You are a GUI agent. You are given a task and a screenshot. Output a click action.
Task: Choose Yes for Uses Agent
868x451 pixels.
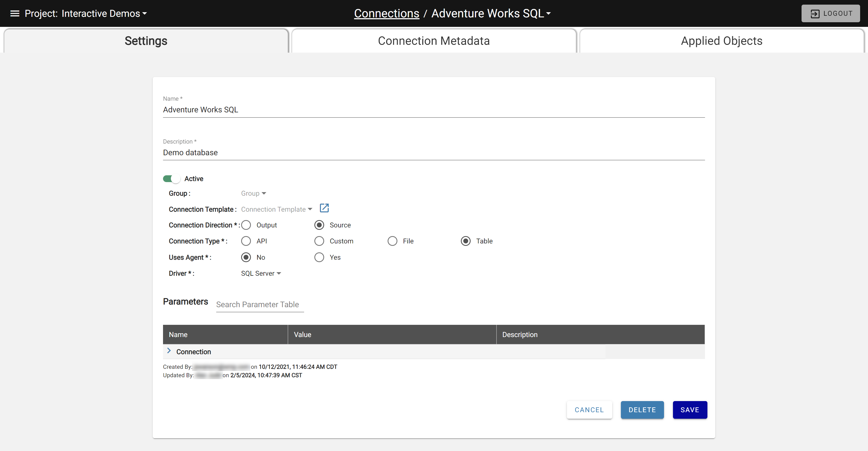[319, 257]
